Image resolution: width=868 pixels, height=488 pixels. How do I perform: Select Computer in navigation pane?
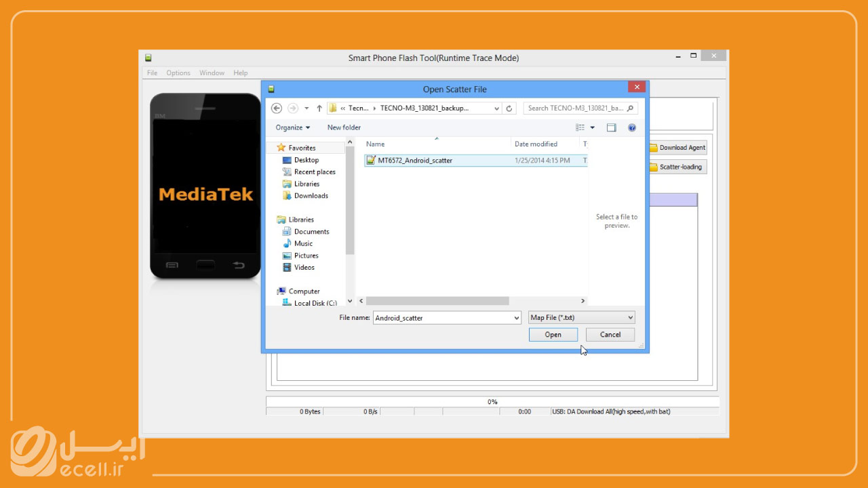point(304,291)
